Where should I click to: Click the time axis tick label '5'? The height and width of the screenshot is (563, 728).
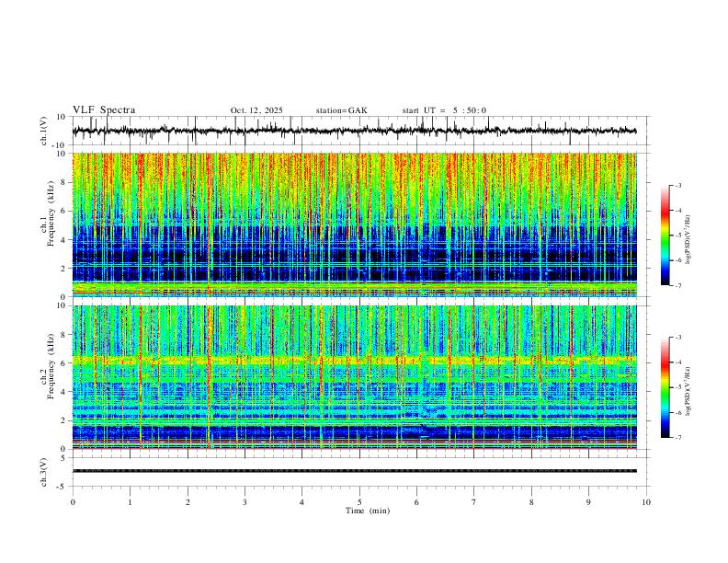click(359, 502)
